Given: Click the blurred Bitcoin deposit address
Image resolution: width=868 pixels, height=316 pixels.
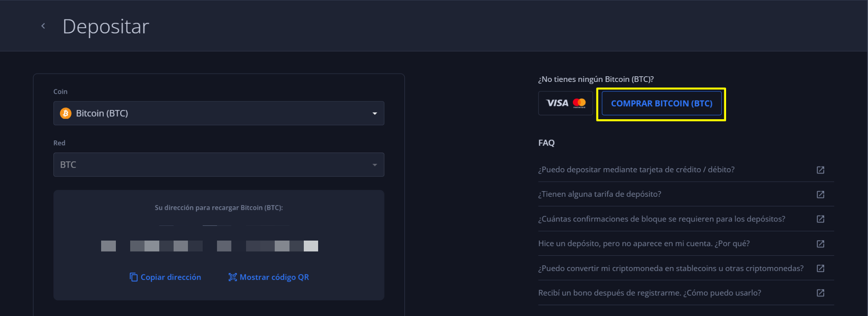Looking at the screenshot, I should [210, 246].
